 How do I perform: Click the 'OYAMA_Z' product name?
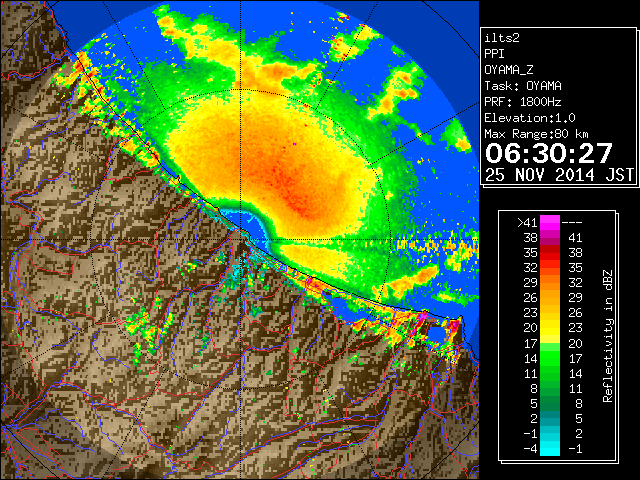pyautogui.click(x=509, y=70)
